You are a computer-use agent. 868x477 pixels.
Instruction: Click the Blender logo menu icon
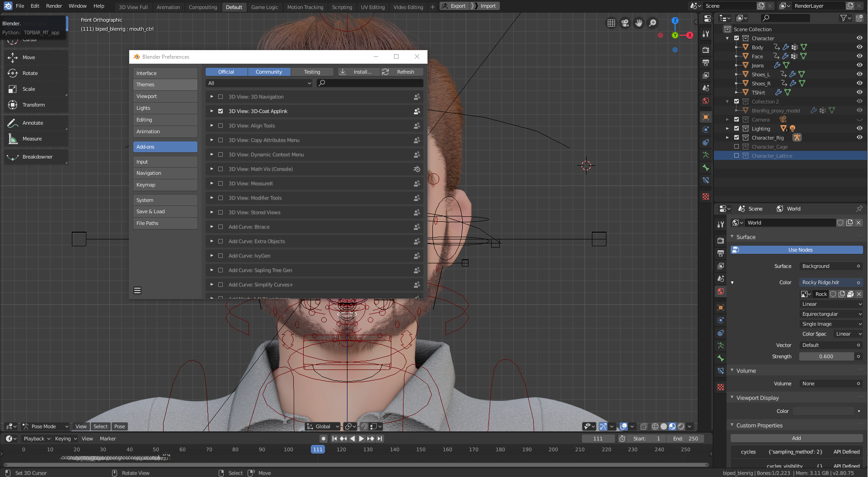tap(8, 6)
